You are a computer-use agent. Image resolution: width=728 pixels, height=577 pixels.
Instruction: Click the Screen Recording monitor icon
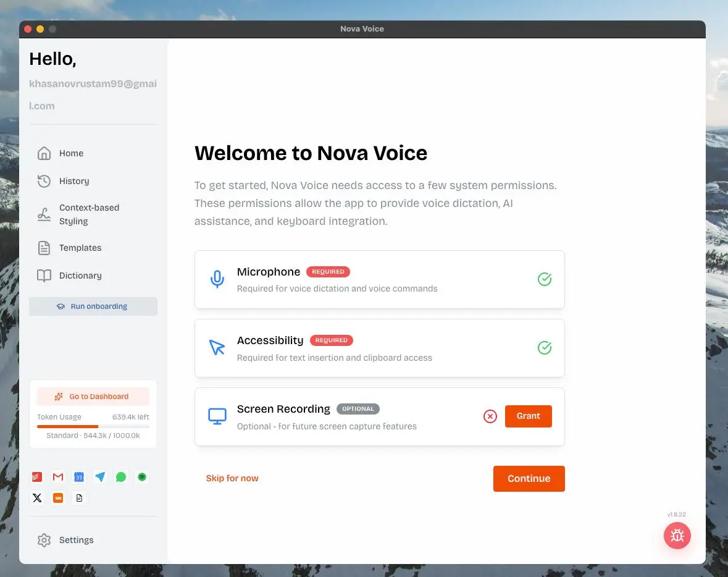point(217,416)
